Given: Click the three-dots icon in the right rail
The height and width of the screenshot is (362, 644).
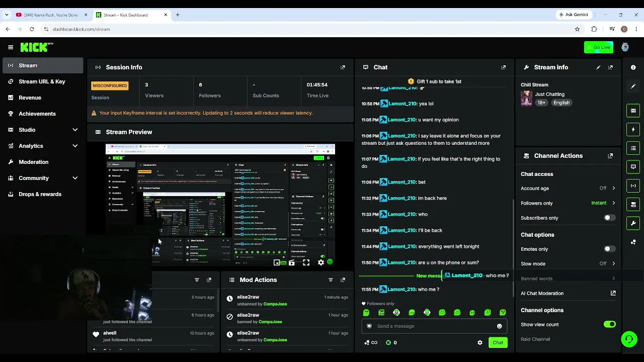Looking at the screenshot, I should pyautogui.click(x=633, y=241).
